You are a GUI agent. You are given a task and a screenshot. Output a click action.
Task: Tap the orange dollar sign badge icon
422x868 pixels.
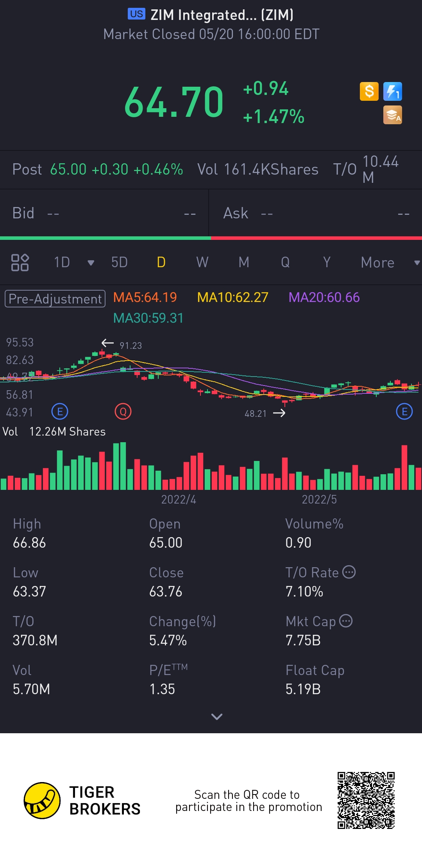[x=369, y=91]
